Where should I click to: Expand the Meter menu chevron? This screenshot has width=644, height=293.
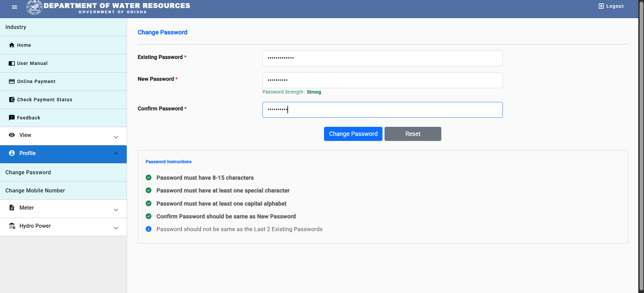pyautogui.click(x=116, y=210)
